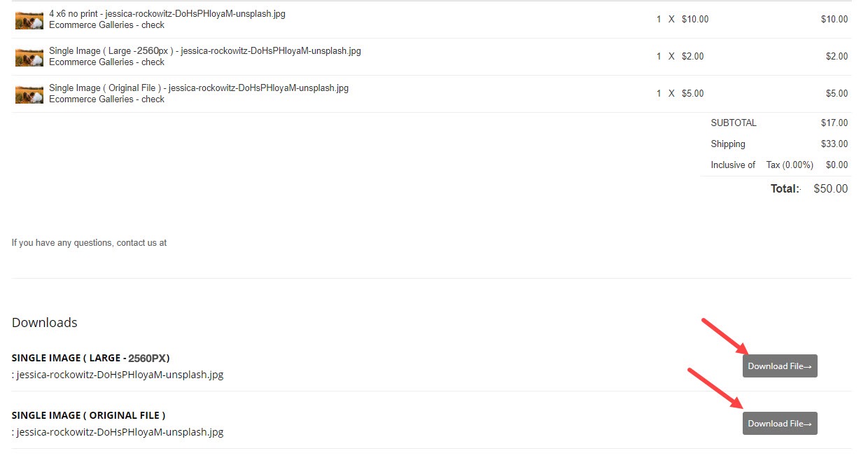
Task: Click the $33.00 shipping amount
Action: pos(834,144)
